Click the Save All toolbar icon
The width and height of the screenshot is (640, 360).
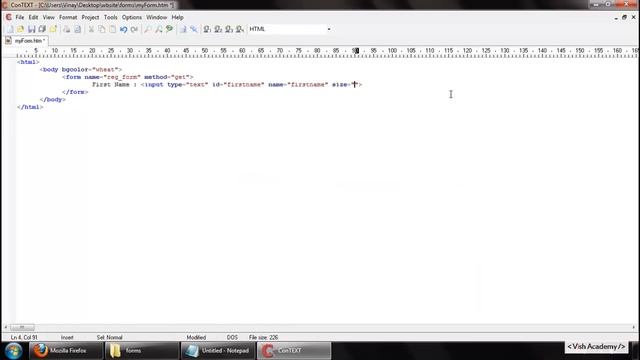[x=42, y=29]
